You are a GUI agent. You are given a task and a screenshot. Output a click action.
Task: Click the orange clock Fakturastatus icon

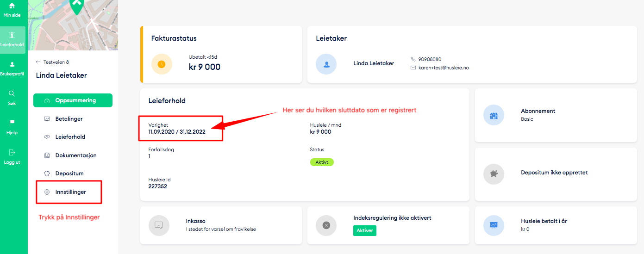[x=162, y=64]
